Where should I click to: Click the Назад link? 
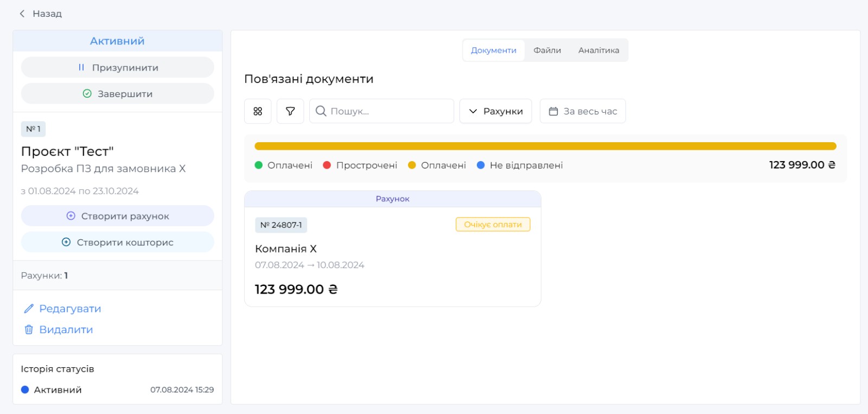(x=47, y=14)
